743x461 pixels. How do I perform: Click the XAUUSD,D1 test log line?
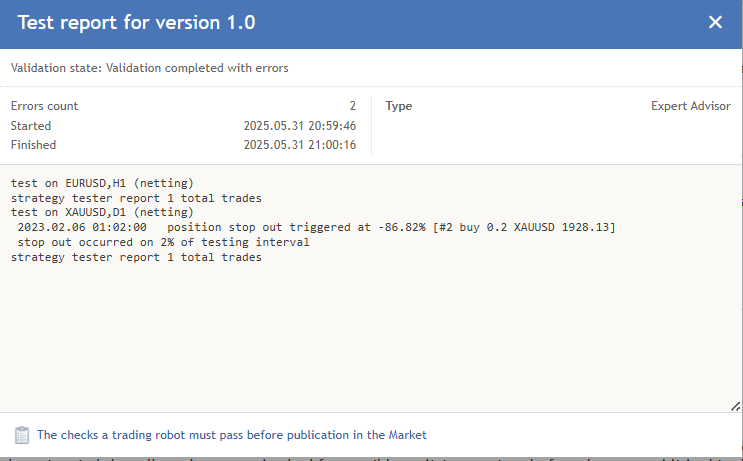tap(102, 213)
